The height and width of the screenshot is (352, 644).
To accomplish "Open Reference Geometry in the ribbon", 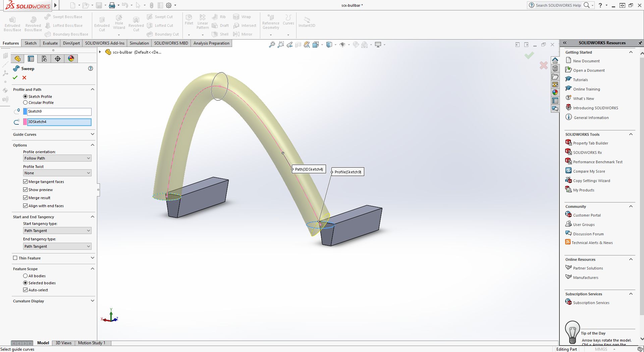I will tap(271, 22).
